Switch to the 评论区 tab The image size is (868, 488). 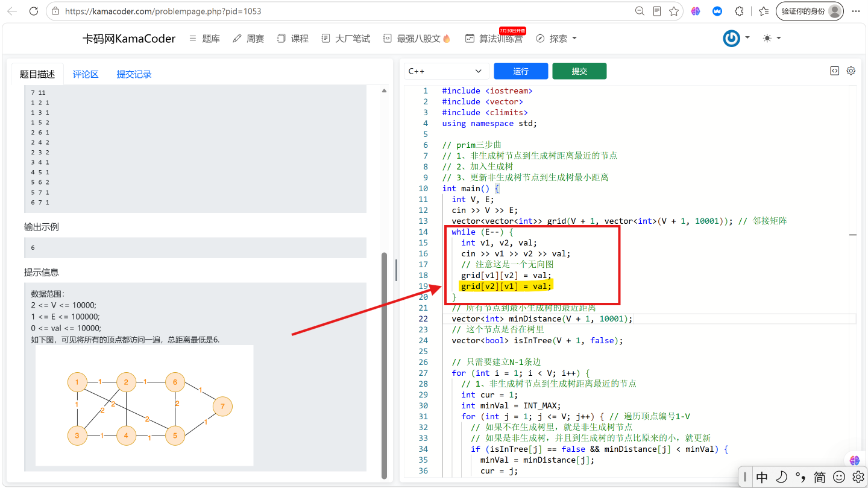(86, 74)
